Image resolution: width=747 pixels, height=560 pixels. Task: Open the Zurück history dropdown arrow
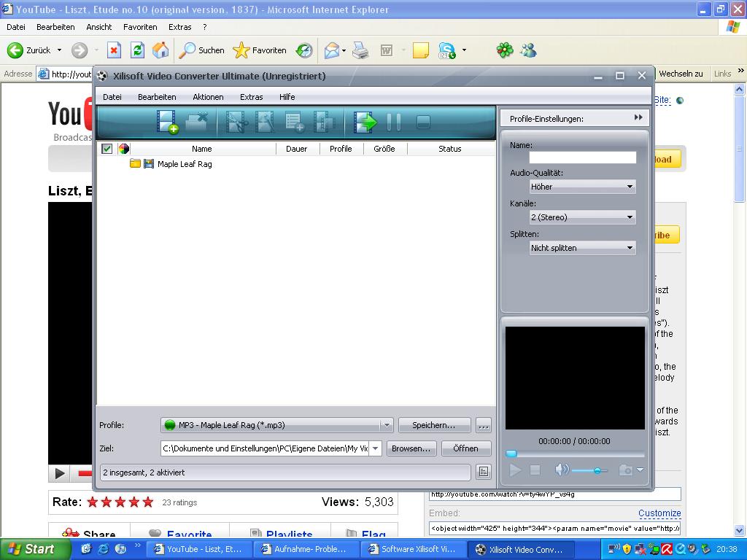(60, 50)
